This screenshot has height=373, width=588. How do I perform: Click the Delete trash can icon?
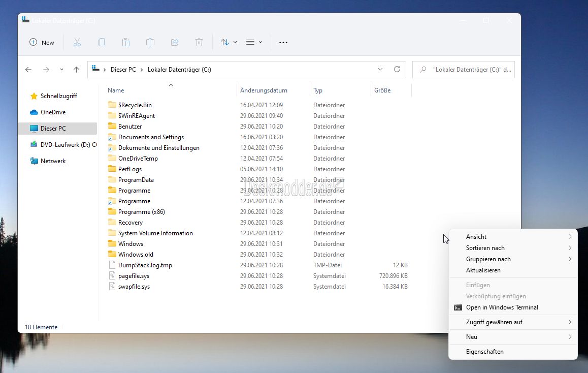point(199,43)
